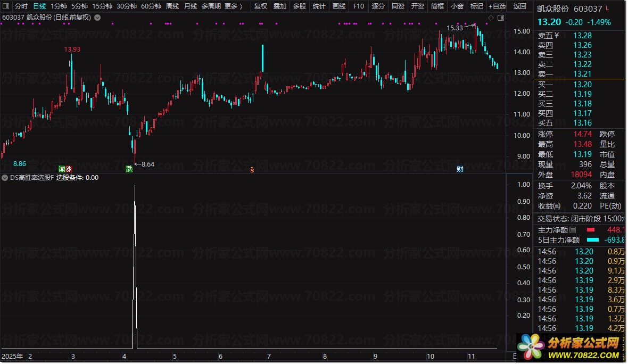This screenshot has width=628, height=364.
Task: Toggle the sidebar panel icon at top-left
Action: click(x=6, y=6)
